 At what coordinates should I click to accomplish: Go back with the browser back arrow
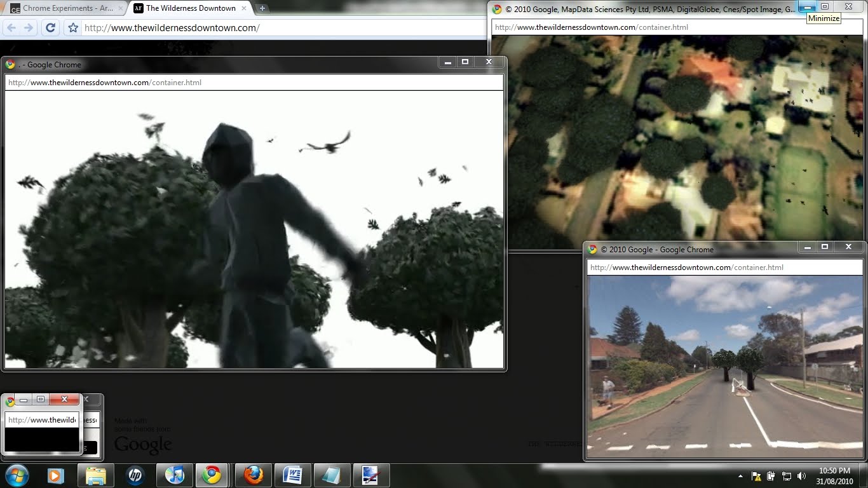coord(11,28)
